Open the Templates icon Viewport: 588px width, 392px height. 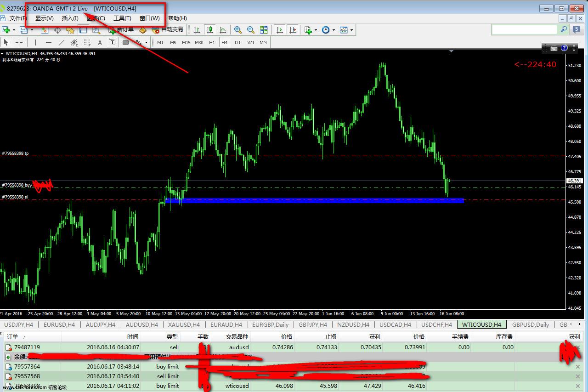pos(344,30)
